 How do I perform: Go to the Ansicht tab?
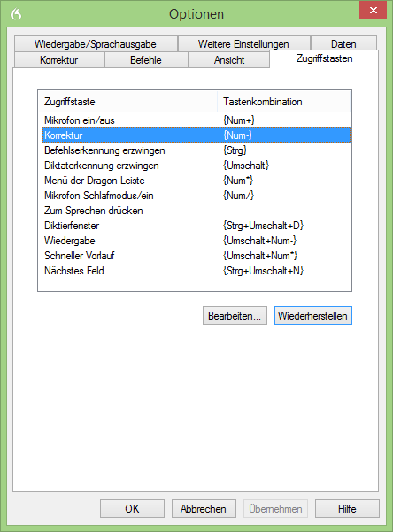coord(229,59)
